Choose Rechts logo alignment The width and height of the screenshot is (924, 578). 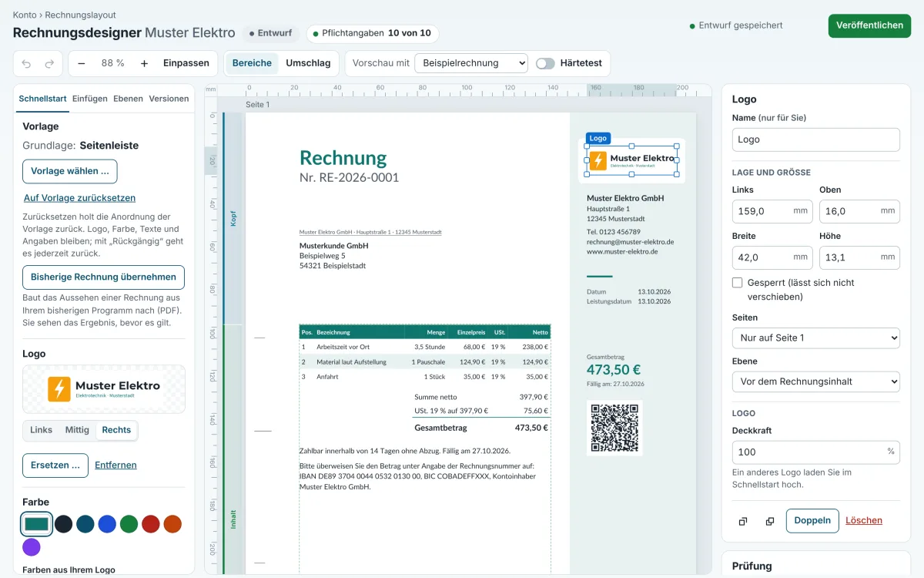(116, 430)
